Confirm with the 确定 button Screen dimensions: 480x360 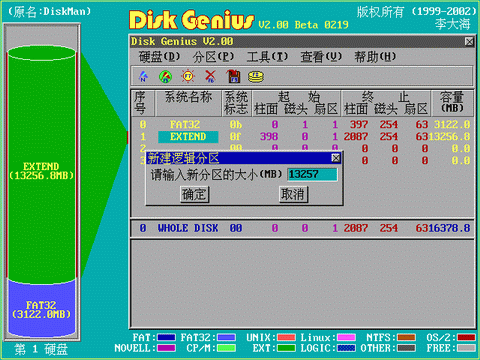tap(195, 194)
